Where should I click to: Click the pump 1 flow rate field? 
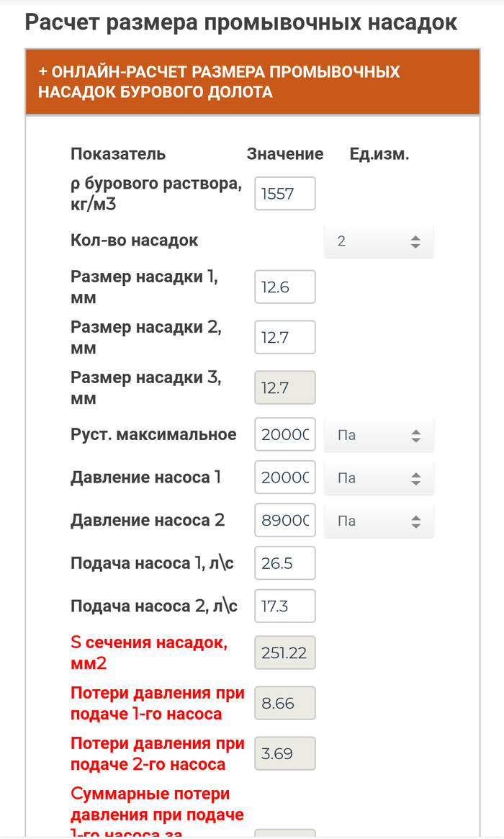[285, 562]
